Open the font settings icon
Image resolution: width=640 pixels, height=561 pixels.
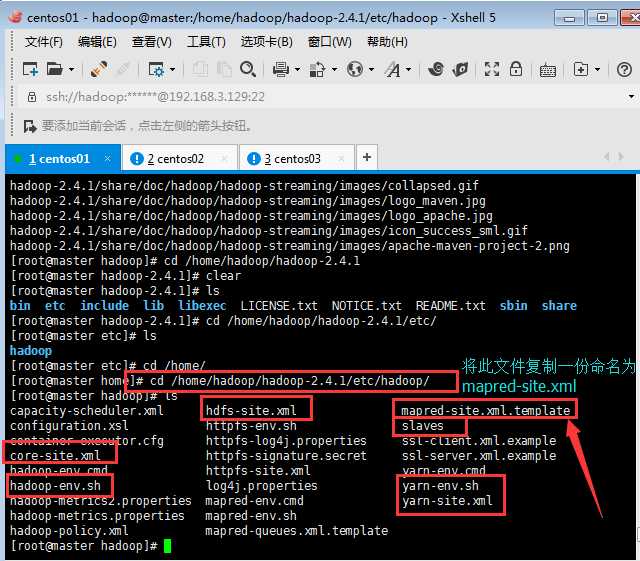point(392,70)
